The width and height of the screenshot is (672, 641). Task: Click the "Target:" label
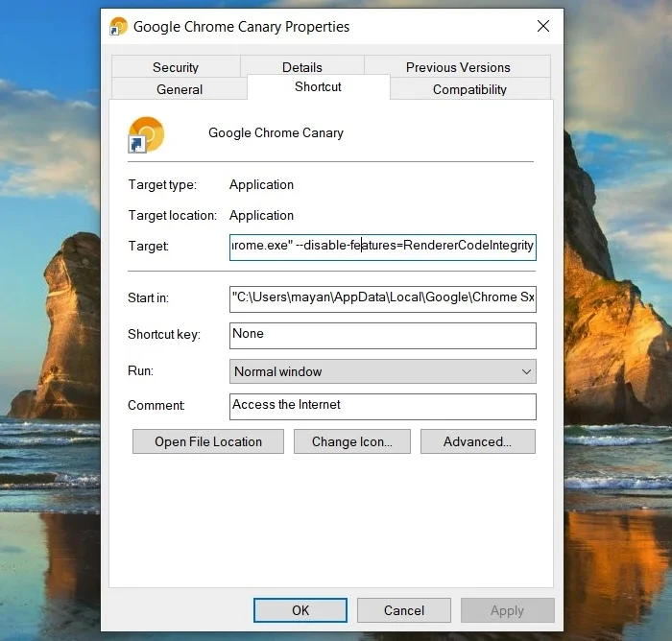click(148, 246)
